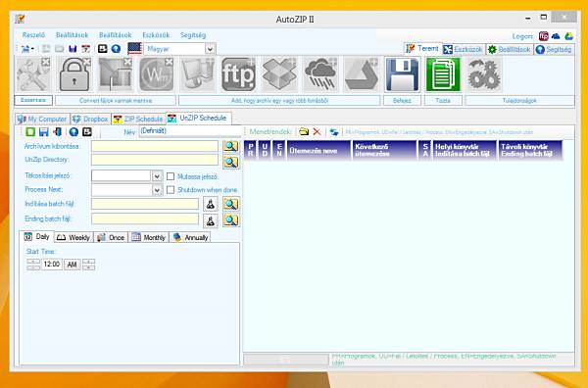Image resolution: width=588 pixels, height=388 pixels.
Task: Click the blue save icon in schedule toolbar
Action: pos(44,131)
